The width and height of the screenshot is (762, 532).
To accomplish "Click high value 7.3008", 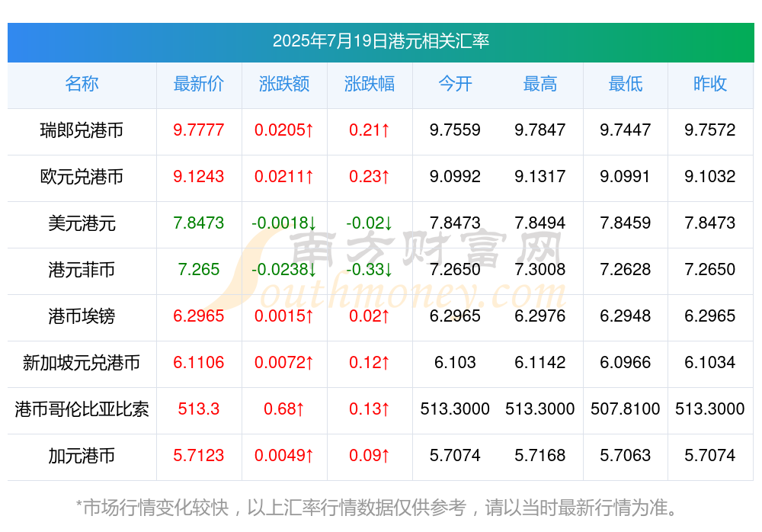I will (x=540, y=269).
